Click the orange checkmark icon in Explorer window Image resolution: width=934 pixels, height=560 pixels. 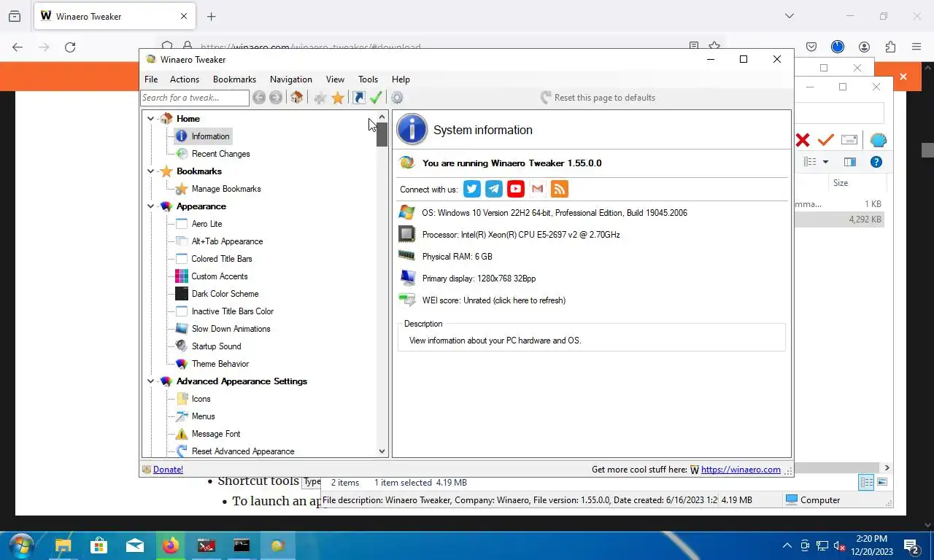(826, 140)
